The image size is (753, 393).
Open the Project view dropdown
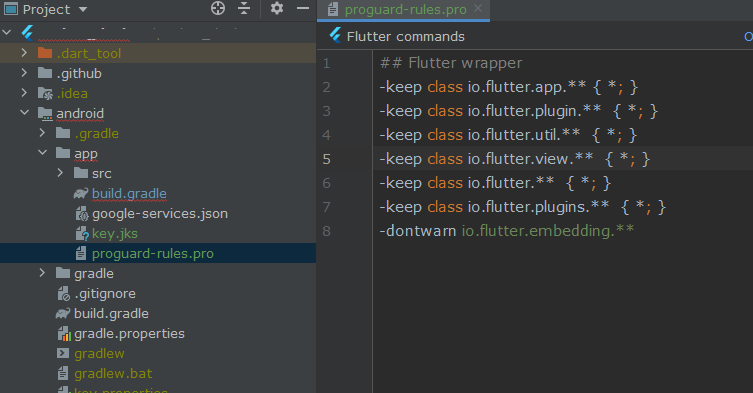click(83, 9)
